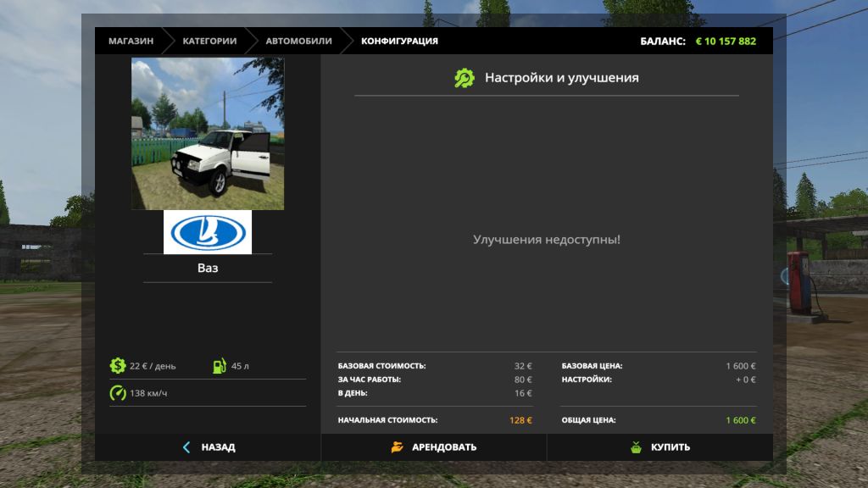The height and width of the screenshot is (488, 868).
Task: Return to the АВТОМОБИЛИ breadcrumb section
Action: pyautogui.click(x=298, y=41)
